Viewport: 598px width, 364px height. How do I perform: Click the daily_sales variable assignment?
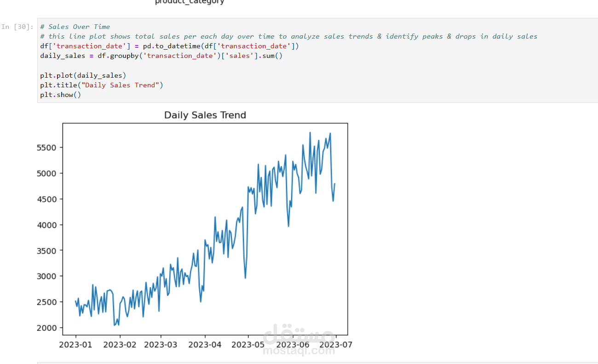pos(62,55)
